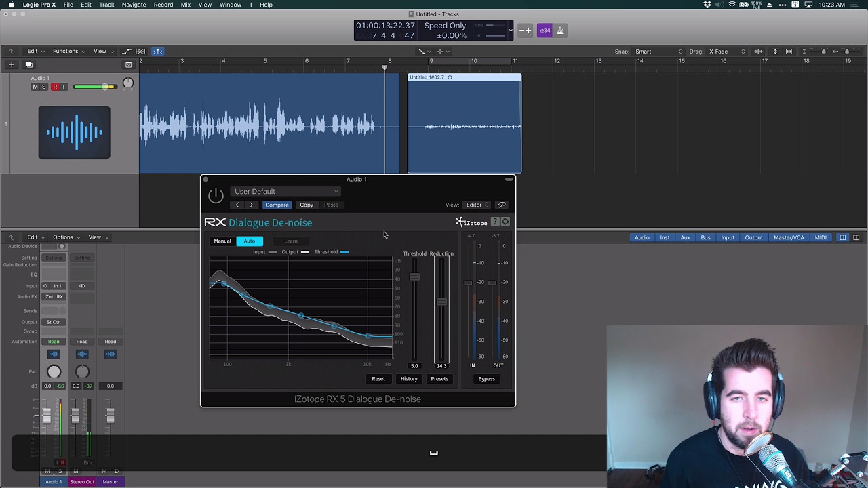868x488 pixels.
Task: Toggle the metronome click icon
Action: [560, 30]
